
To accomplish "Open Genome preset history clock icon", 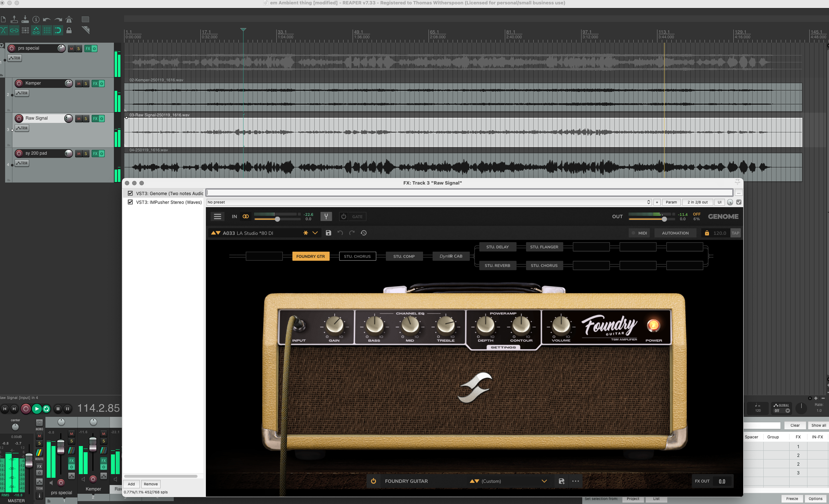I will 364,233.
